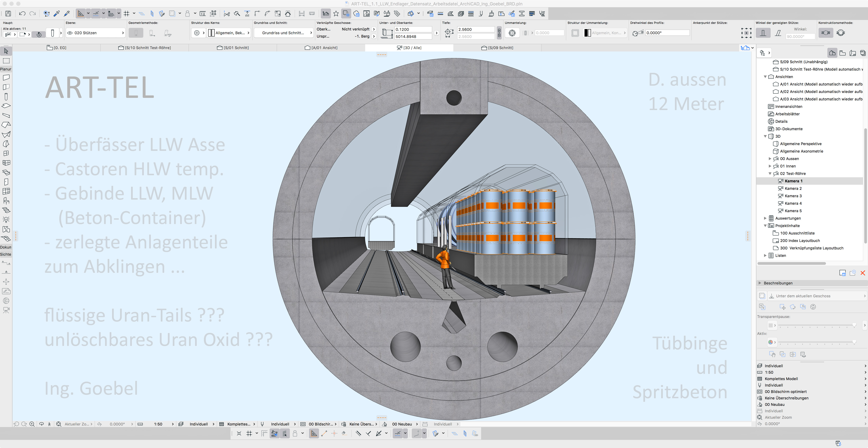868x448 pixels.
Task: Click the Save icon in the toolbar
Action: (8, 14)
